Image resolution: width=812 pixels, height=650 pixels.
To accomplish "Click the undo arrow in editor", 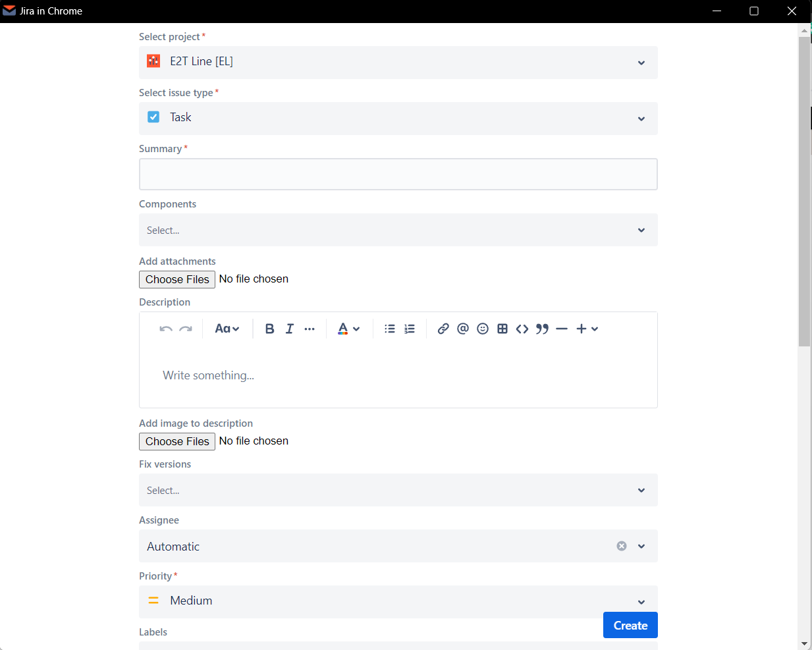I will tap(166, 329).
